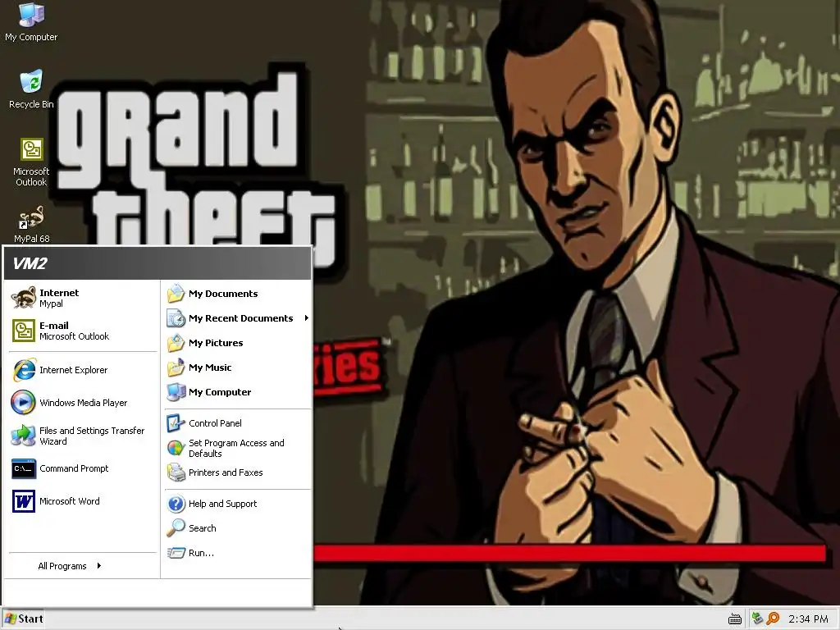Click the Microsoft Word 'W' icon
The image size is (840, 630).
tap(24, 501)
